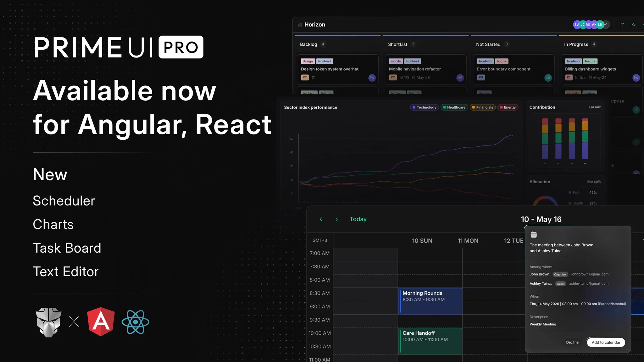The width and height of the screenshot is (644, 362).
Task: Click the "10 - May 16" date range title
Action: (541, 219)
